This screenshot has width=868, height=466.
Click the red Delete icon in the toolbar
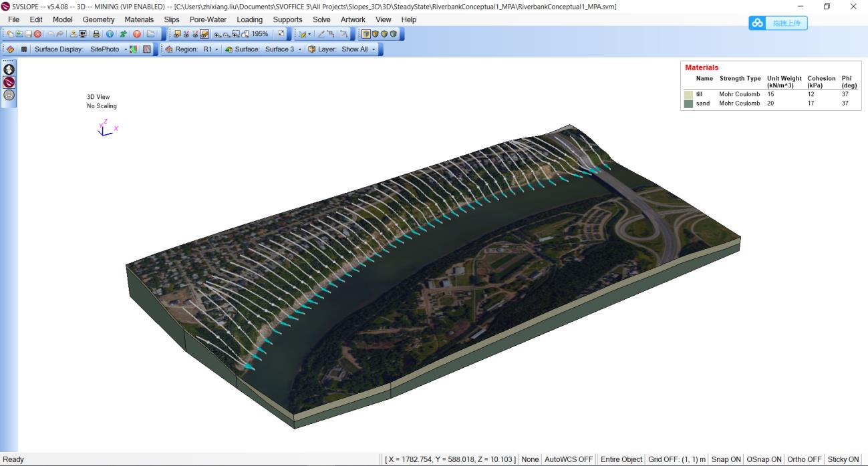click(x=37, y=34)
